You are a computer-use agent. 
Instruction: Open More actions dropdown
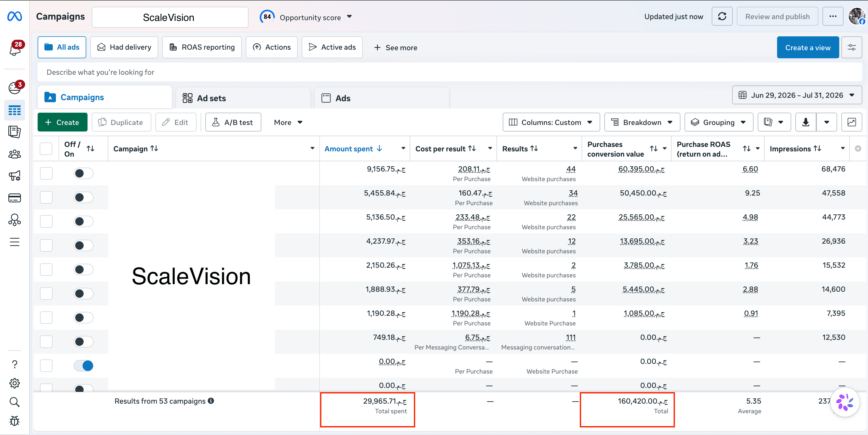point(288,122)
